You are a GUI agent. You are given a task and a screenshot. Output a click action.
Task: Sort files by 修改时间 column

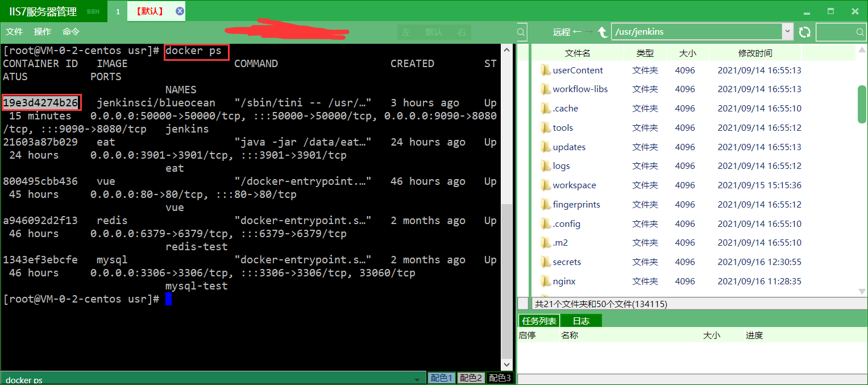coord(755,53)
